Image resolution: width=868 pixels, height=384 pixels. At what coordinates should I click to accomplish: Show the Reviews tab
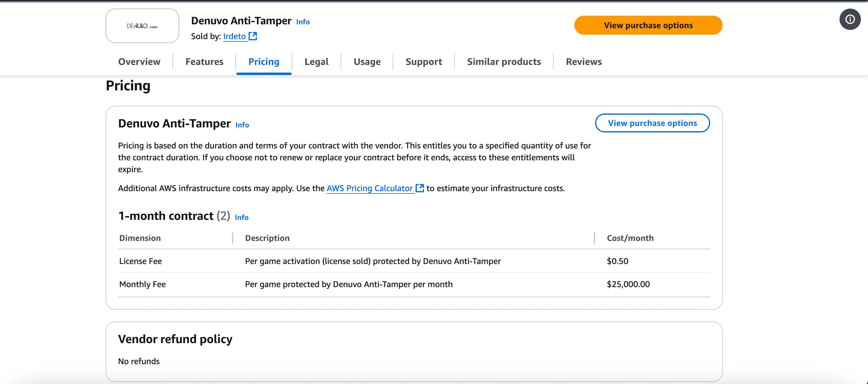click(x=584, y=62)
